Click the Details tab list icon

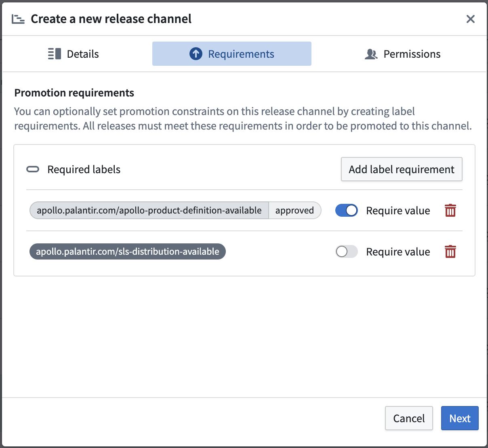(55, 54)
